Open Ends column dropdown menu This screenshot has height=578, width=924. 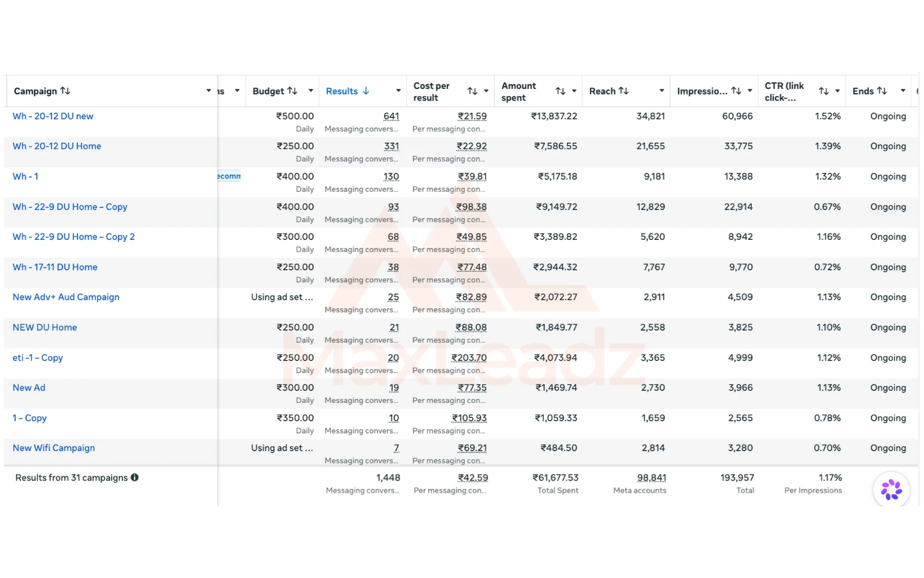903,91
